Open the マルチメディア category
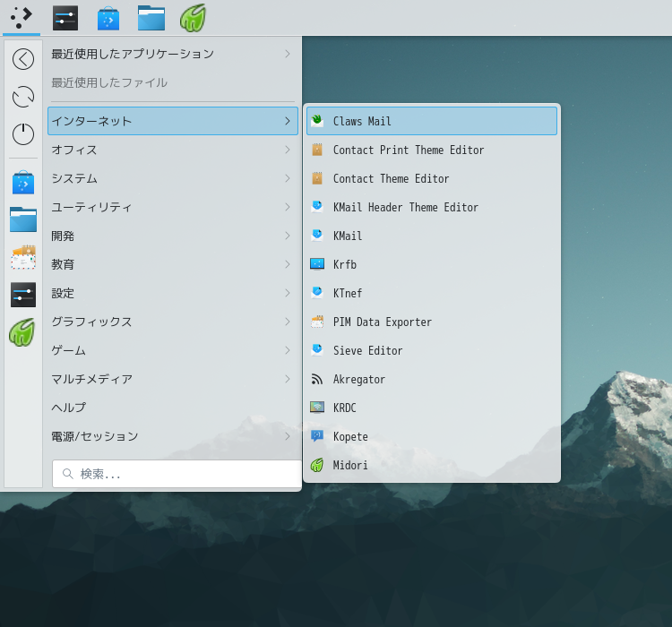Image resolution: width=672 pixels, height=627 pixels. pos(173,379)
